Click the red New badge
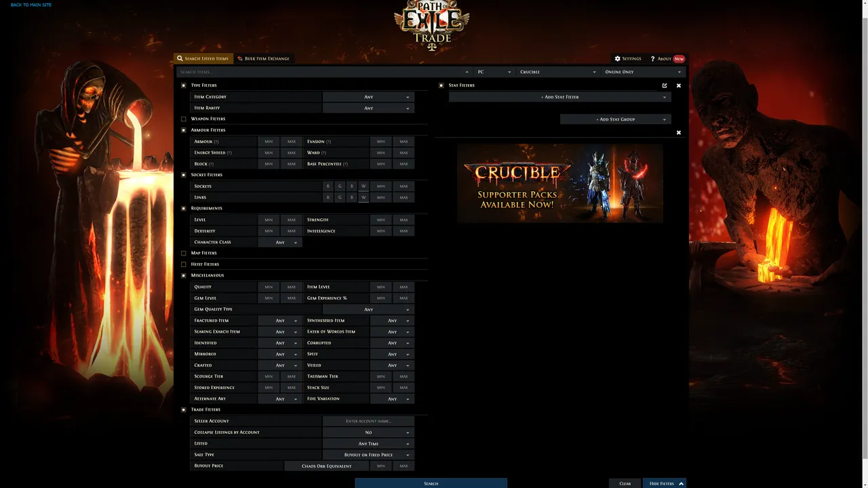The height and width of the screenshot is (488, 868). [679, 58]
